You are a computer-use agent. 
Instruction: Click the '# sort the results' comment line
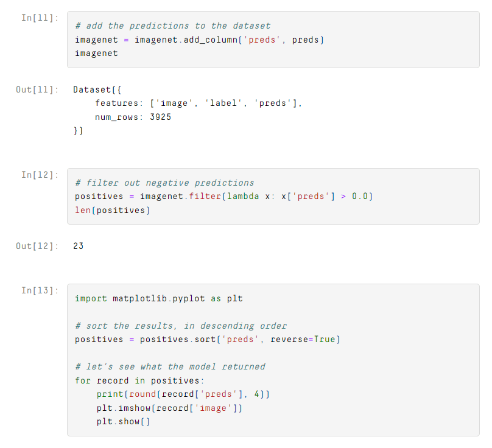(x=180, y=326)
